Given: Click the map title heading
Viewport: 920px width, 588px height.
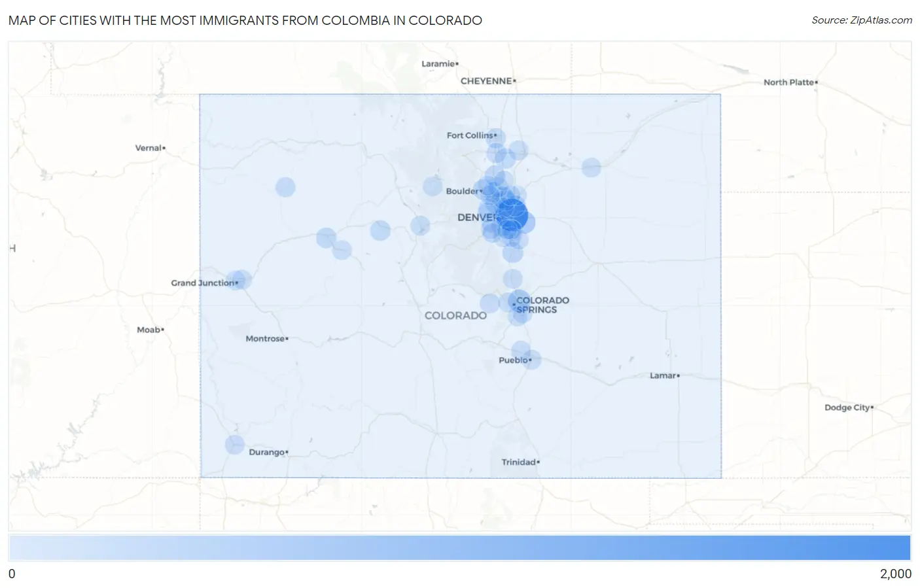Looking at the screenshot, I should (245, 20).
